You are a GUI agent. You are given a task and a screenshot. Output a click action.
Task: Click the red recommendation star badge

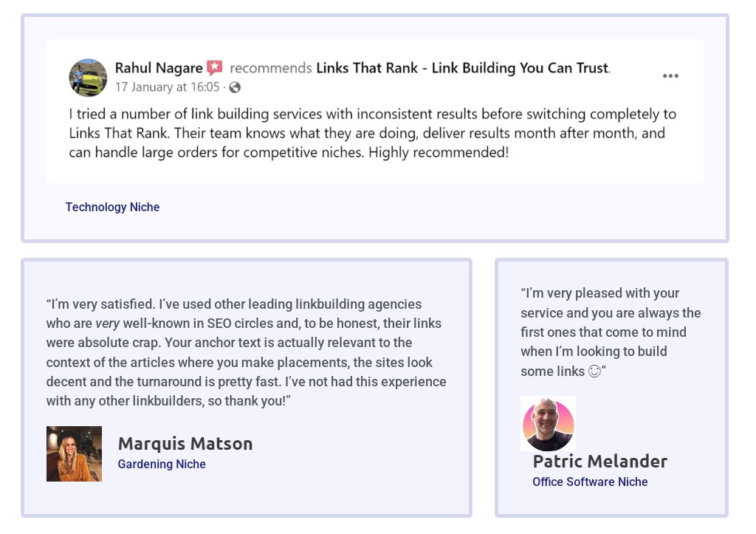[x=215, y=67]
